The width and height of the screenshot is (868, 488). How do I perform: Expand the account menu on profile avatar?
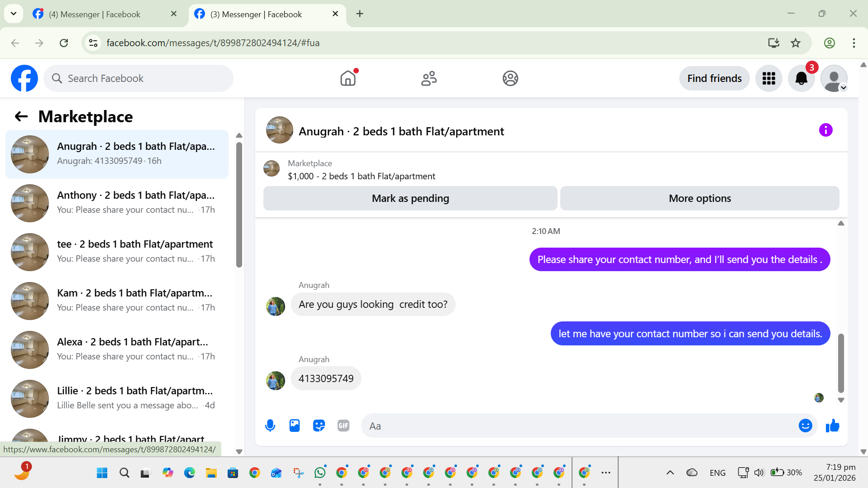point(844,88)
